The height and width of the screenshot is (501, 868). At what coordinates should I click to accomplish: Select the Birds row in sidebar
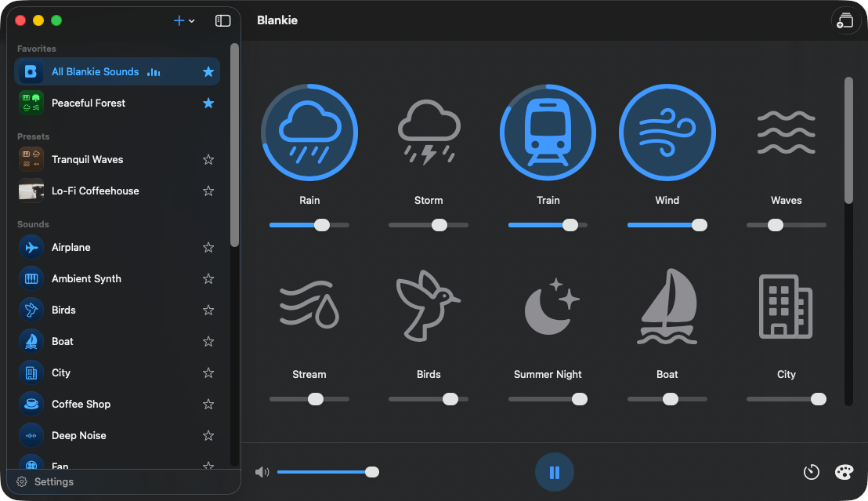[x=117, y=310]
